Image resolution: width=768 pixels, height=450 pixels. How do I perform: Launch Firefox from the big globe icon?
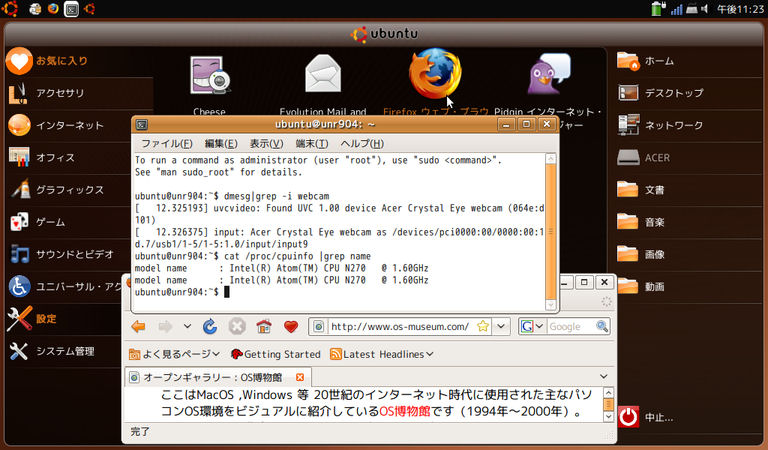tap(435, 73)
